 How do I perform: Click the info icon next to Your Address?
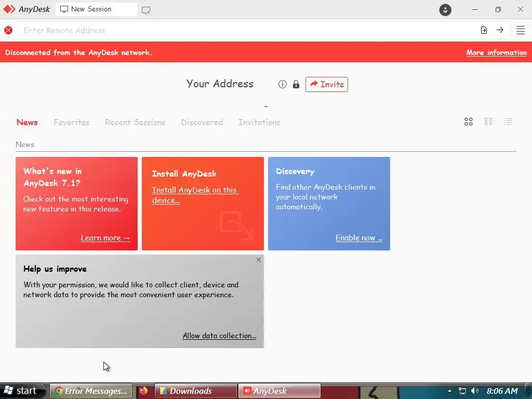coord(282,84)
